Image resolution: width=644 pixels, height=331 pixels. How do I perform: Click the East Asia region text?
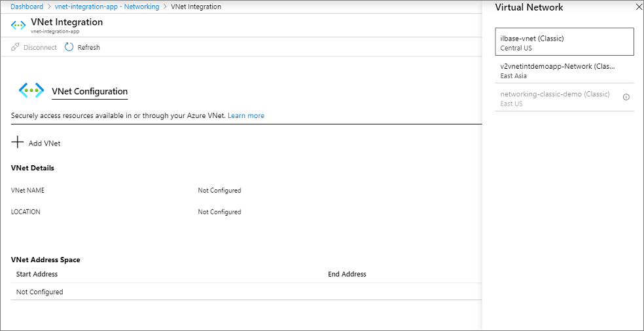pyautogui.click(x=513, y=75)
